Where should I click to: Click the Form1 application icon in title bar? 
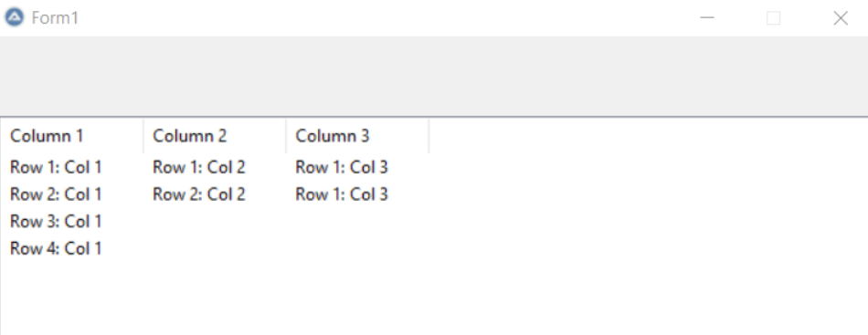pos(15,17)
